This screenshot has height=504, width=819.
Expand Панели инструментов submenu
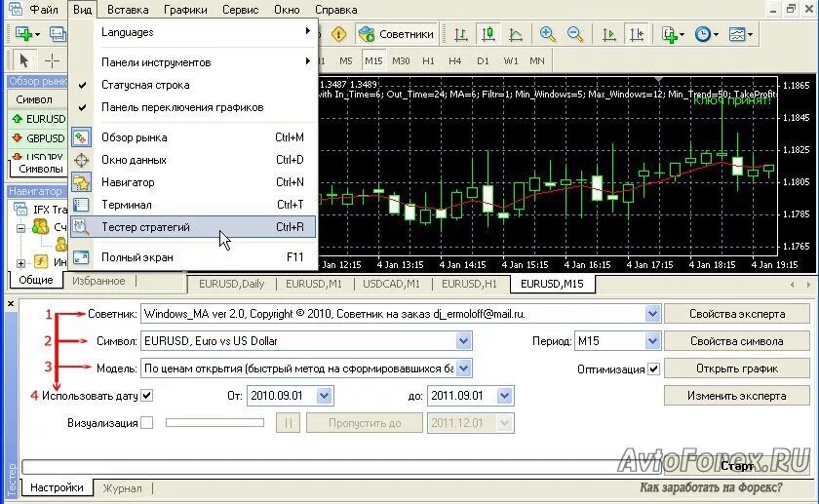pos(193,62)
